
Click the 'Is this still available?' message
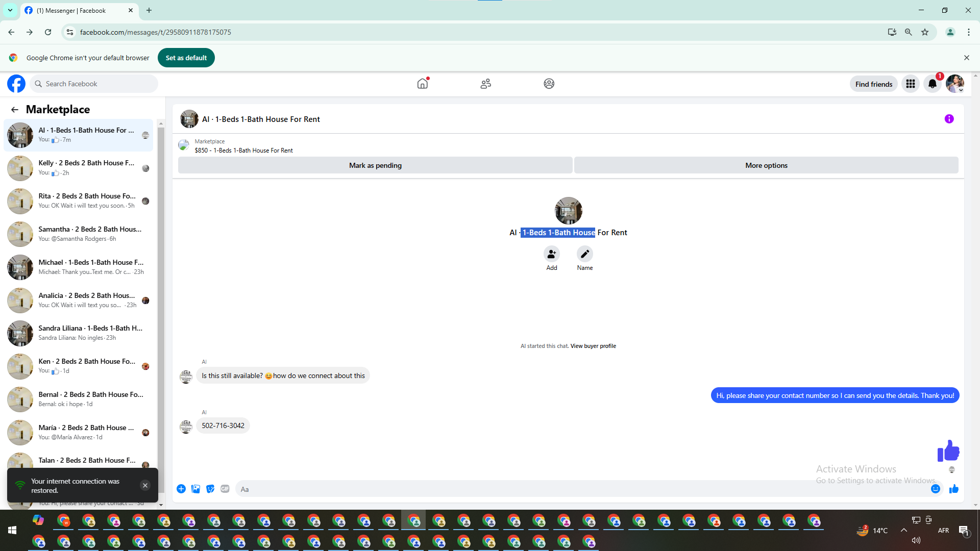pos(283,375)
